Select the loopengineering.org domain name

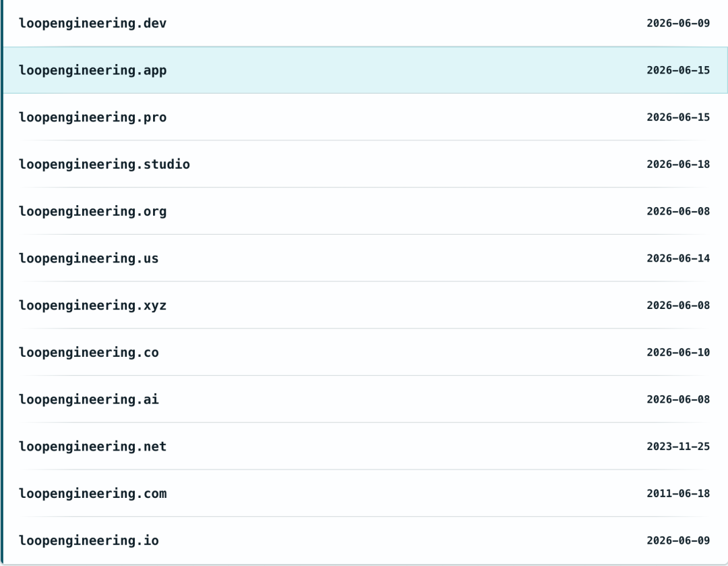click(92, 211)
